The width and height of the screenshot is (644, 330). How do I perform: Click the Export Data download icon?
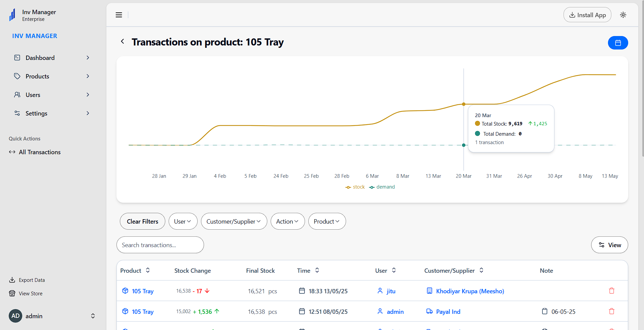pos(12,280)
